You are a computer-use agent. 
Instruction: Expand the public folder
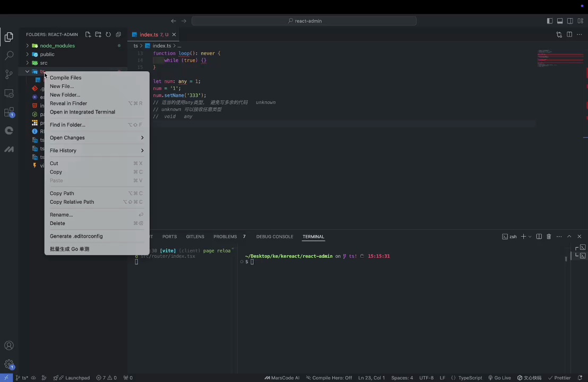28,54
